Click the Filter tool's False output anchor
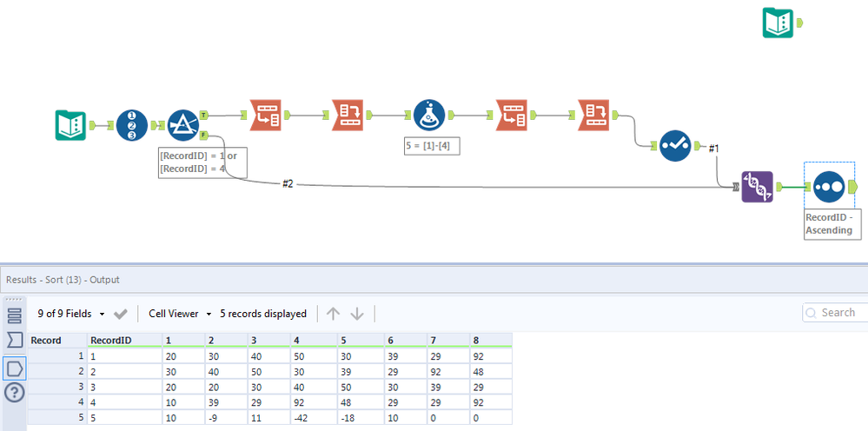 (x=203, y=135)
